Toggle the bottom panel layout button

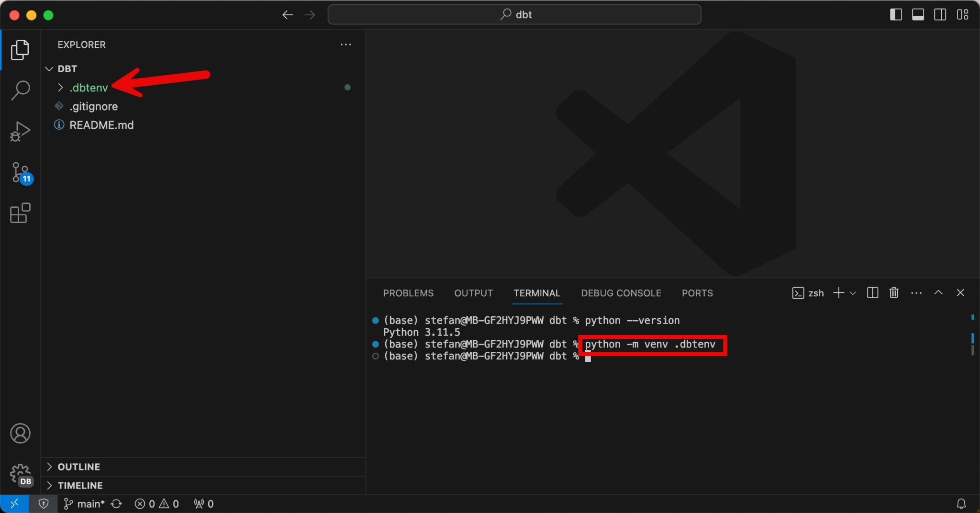[x=918, y=15]
